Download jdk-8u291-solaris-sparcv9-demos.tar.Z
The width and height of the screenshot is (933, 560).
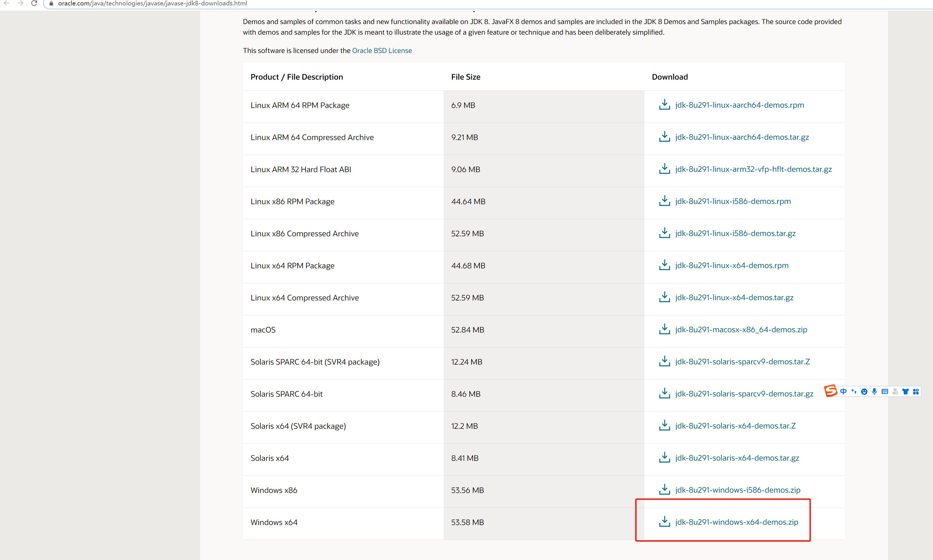(742, 361)
